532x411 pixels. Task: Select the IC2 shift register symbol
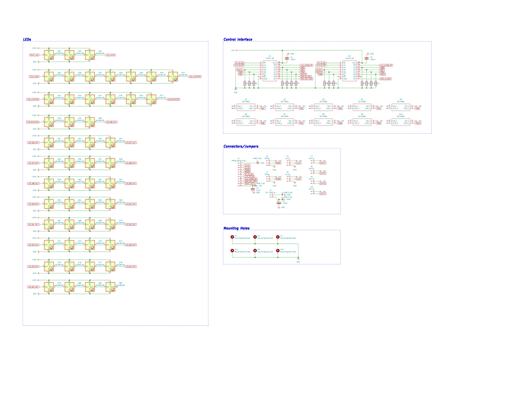350,71
